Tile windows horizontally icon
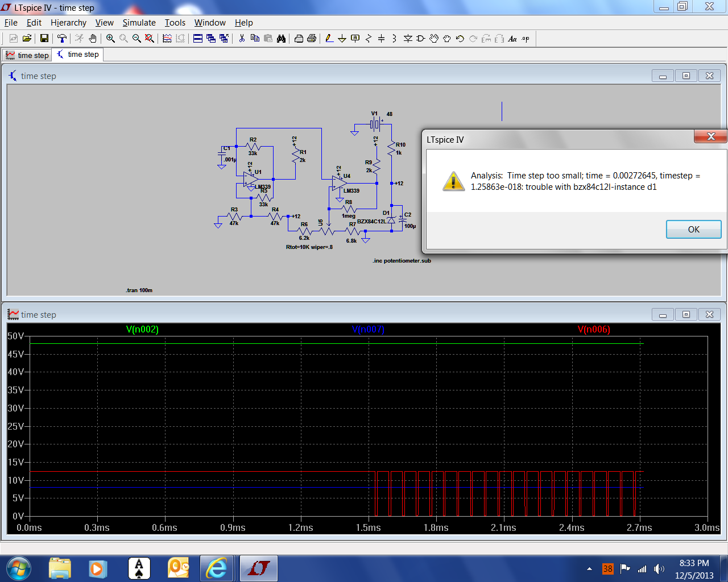The image size is (728, 582). pyautogui.click(x=198, y=39)
